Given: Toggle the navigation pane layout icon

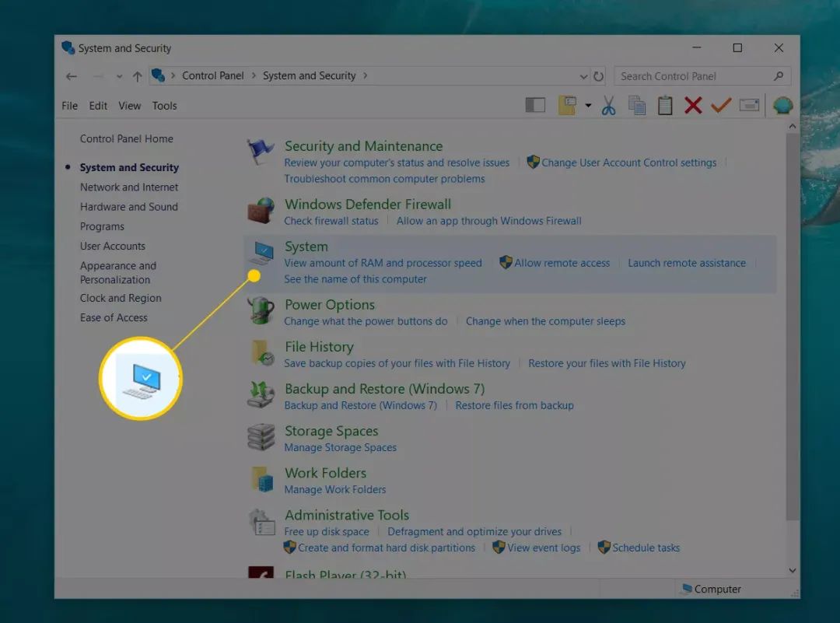Looking at the screenshot, I should [535, 105].
